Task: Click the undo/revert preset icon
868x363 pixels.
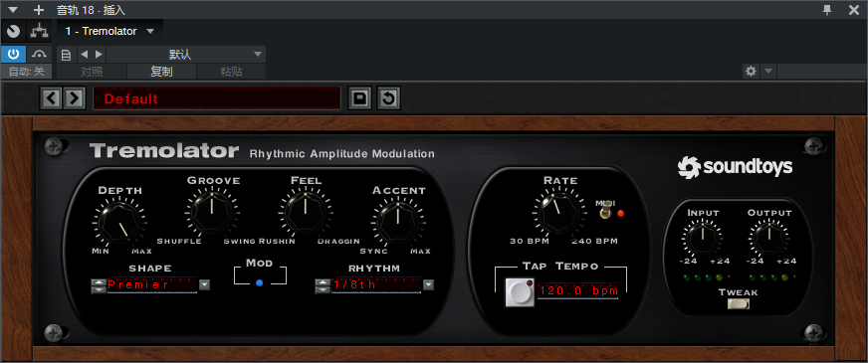Action: click(388, 98)
